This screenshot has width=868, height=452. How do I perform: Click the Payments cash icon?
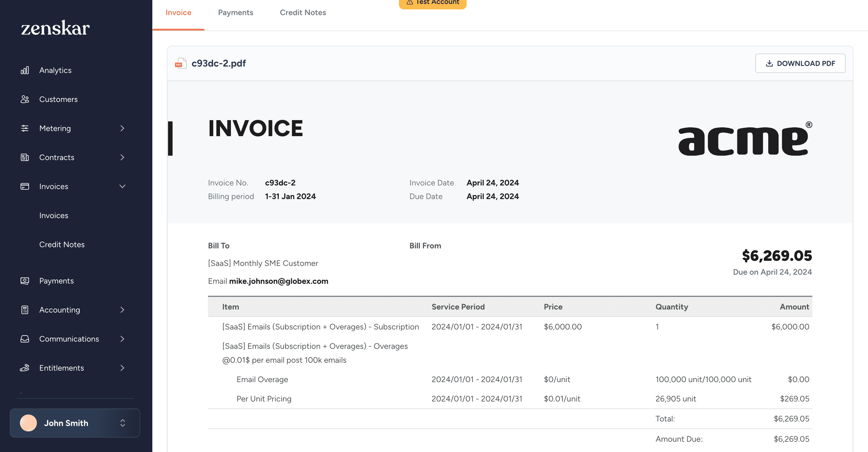click(x=24, y=281)
